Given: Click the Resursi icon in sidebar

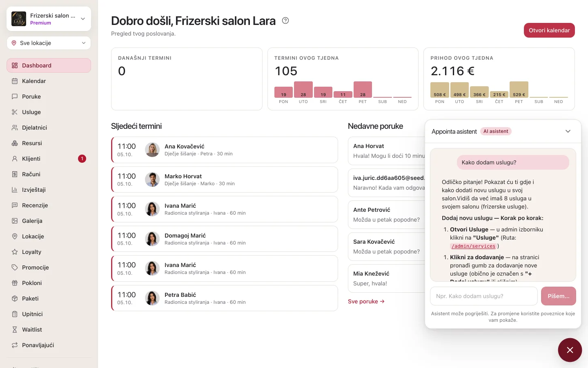Looking at the screenshot, I should point(15,143).
